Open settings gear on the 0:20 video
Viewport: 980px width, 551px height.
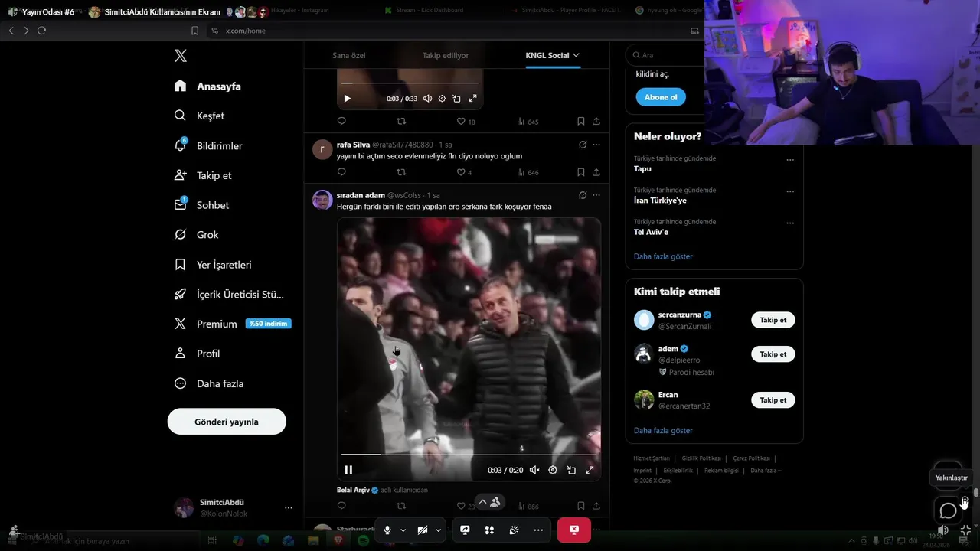coord(553,470)
